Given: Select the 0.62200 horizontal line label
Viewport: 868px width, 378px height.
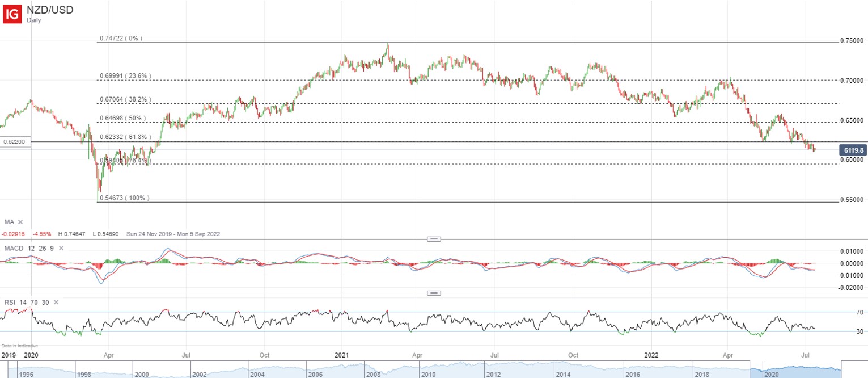Looking at the screenshot, I should coord(15,142).
